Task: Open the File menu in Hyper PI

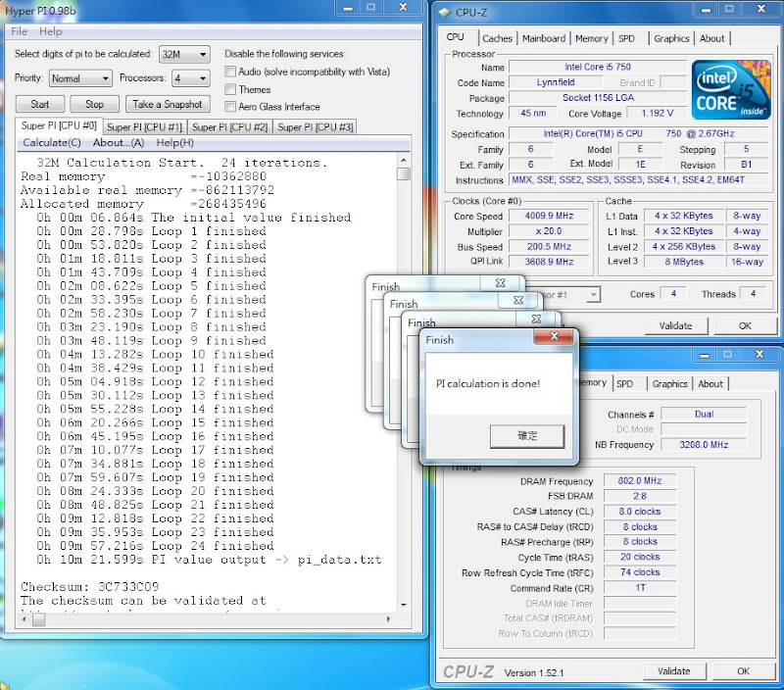Action: point(19,31)
